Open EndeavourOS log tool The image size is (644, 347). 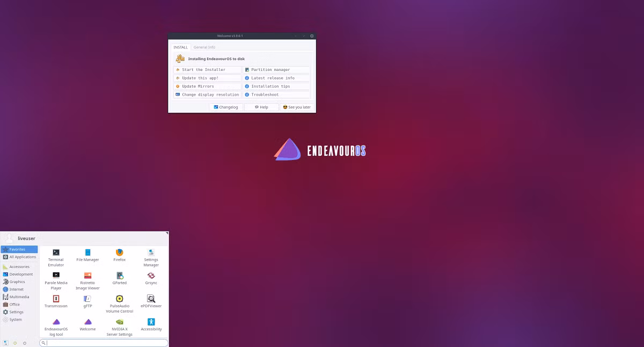tap(56, 327)
